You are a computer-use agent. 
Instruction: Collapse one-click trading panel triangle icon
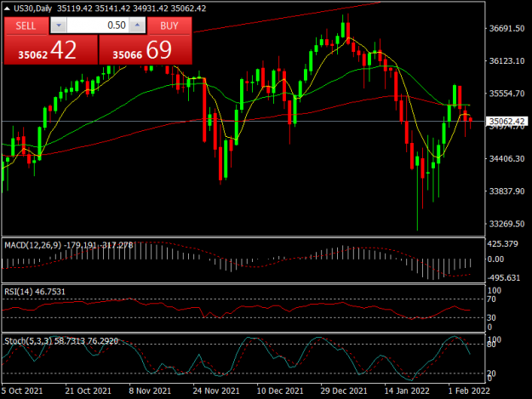point(7,9)
